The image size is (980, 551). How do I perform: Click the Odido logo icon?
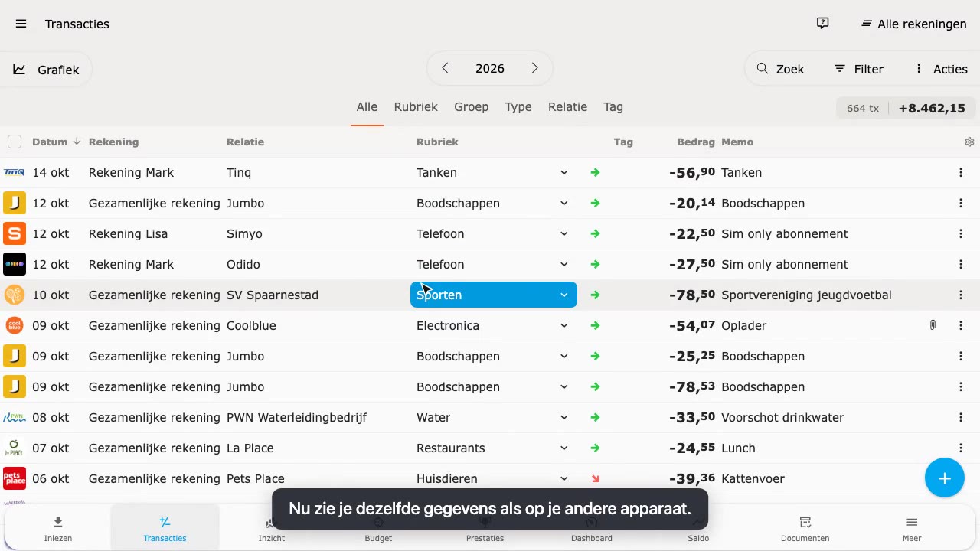coord(15,264)
